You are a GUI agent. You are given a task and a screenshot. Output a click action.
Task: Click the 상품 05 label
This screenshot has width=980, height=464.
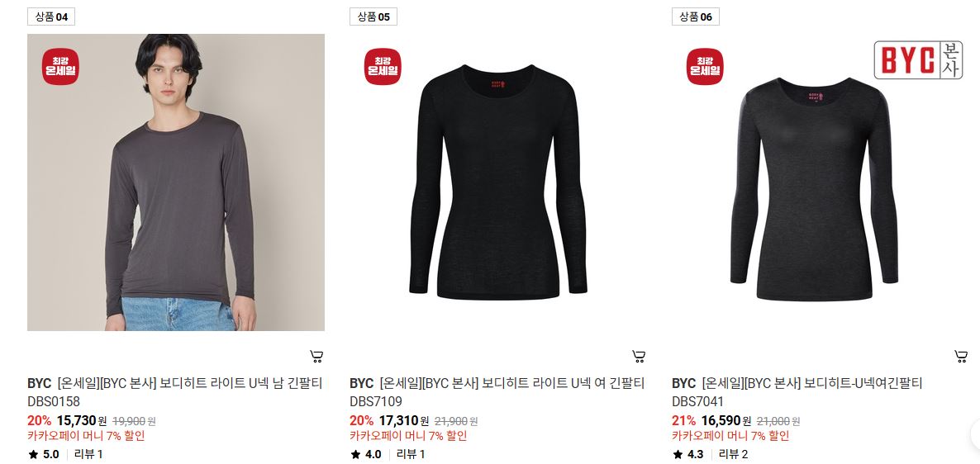coord(373,17)
